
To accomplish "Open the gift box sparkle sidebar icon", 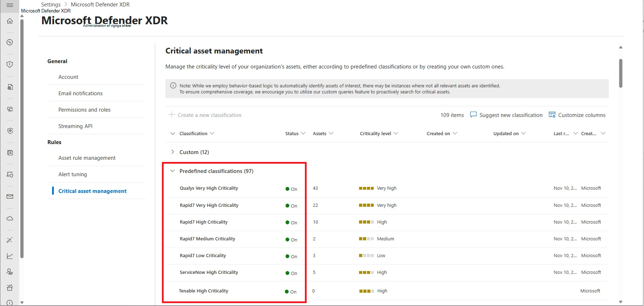I will click(10, 287).
